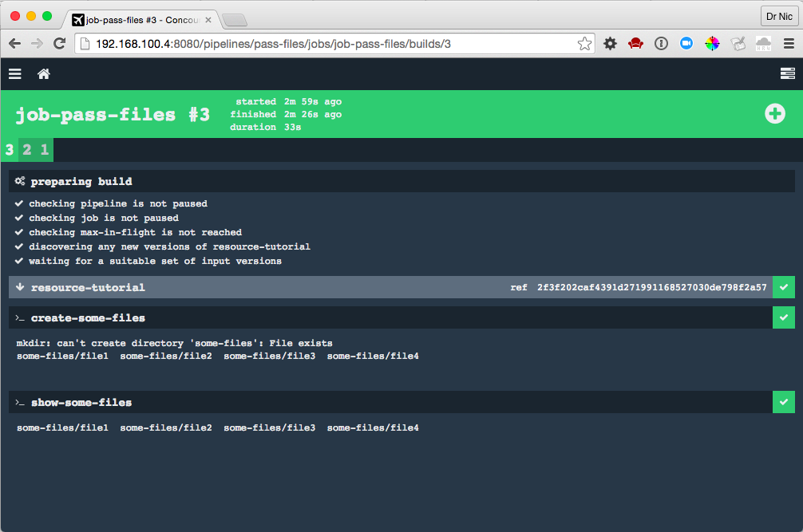
Task: Click the gears icon beside preparing build
Action: click(x=20, y=181)
